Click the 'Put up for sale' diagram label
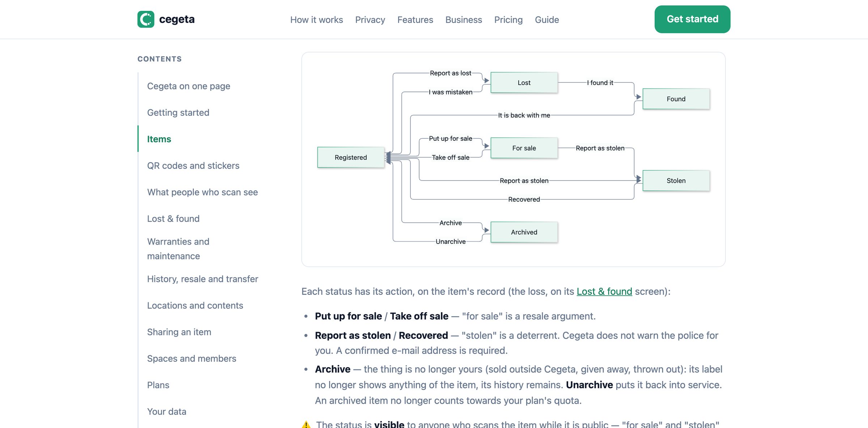The image size is (868, 428). pyautogui.click(x=451, y=139)
